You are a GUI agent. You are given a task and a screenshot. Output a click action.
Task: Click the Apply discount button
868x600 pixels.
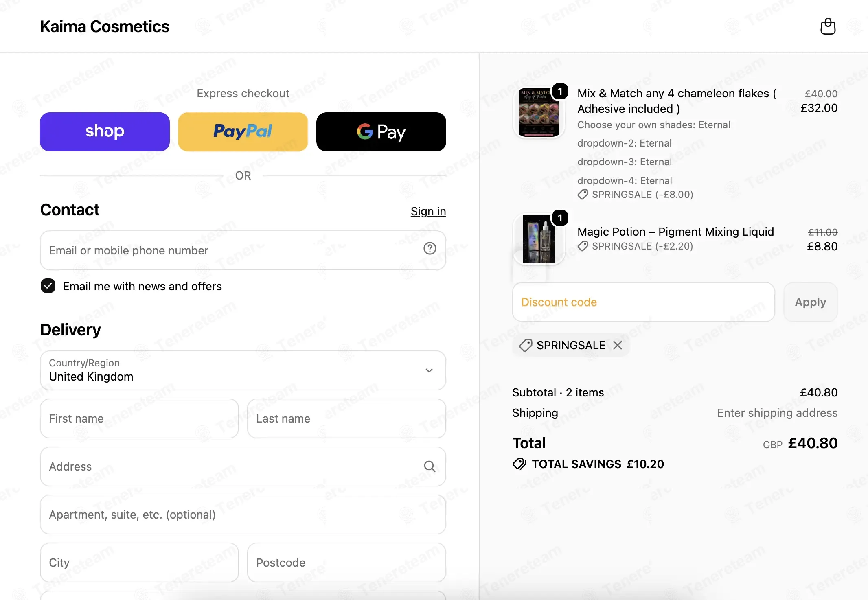[x=810, y=302]
